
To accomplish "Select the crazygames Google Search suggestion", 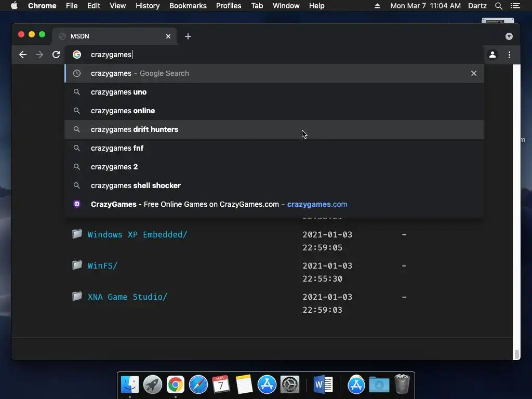I will pos(274,73).
